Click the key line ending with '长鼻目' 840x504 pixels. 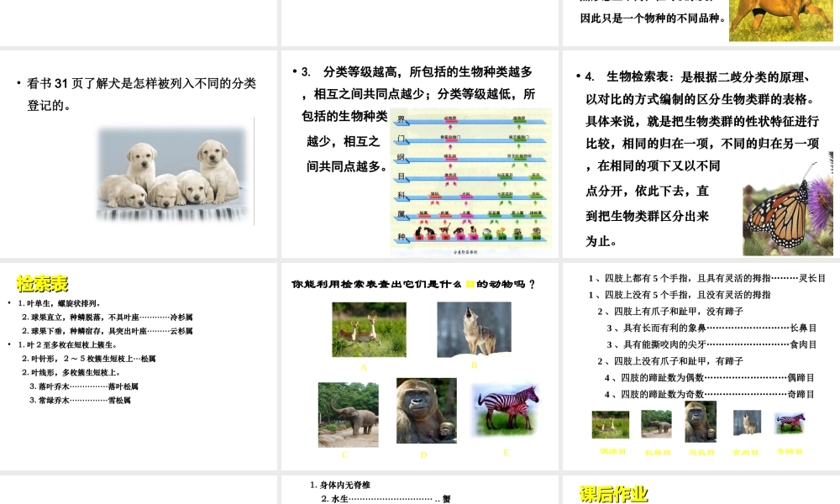click(711, 328)
